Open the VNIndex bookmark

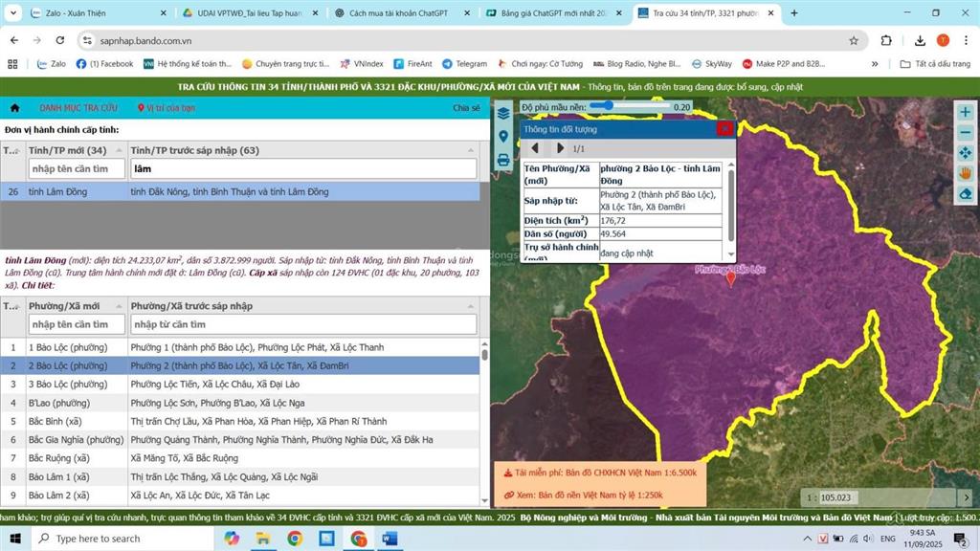(x=361, y=64)
